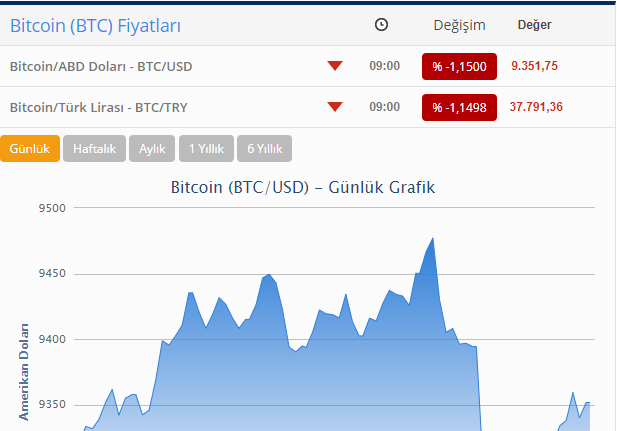This screenshot has width=617, height=431.
Task: Click the % -1,1500 change badge
Action: point(459,67)
